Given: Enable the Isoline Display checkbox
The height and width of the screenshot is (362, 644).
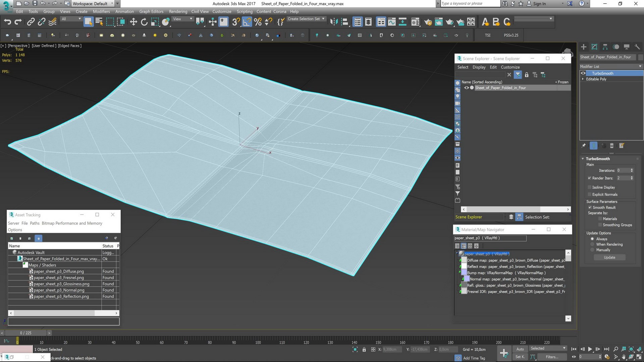Looking at the screenshot, I should click(x=590, y=187).
